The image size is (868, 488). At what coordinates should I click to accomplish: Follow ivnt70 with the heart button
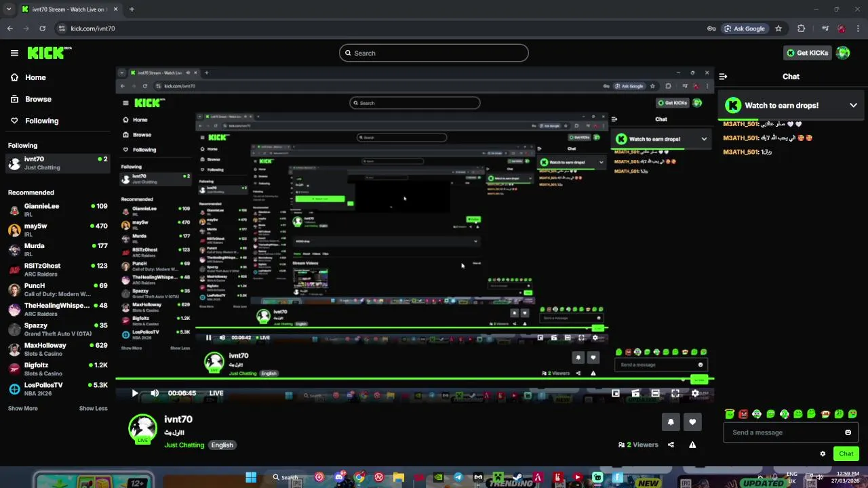pyautogui.click(x=692, y=422)
